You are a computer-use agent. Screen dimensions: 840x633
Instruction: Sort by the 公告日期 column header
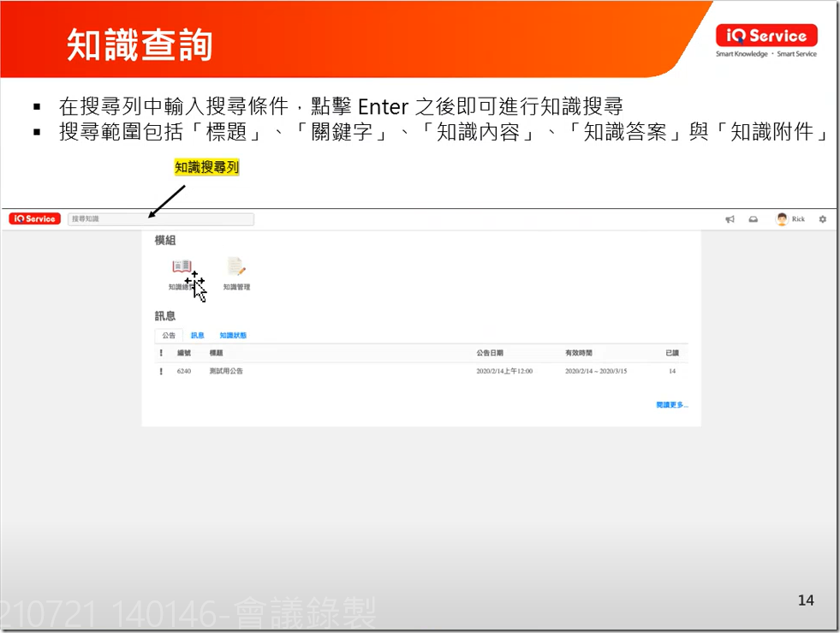pos(490,353)
